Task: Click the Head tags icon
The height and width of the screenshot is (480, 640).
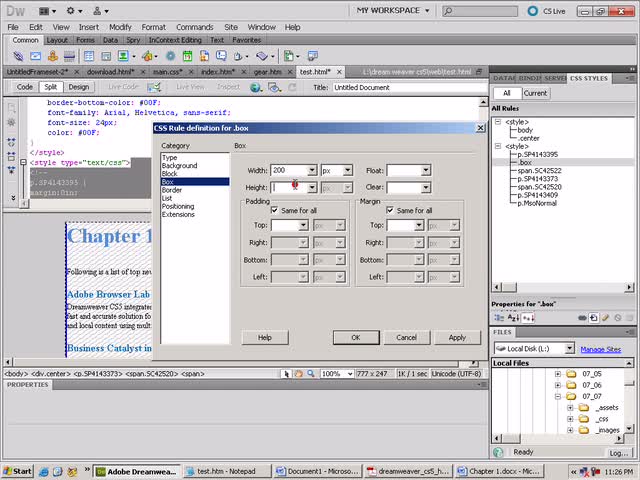Action: (238, 56)
